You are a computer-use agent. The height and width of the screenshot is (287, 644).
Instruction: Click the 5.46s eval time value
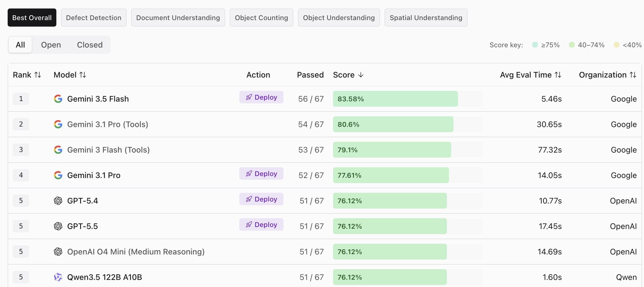(x=551, y=99)
